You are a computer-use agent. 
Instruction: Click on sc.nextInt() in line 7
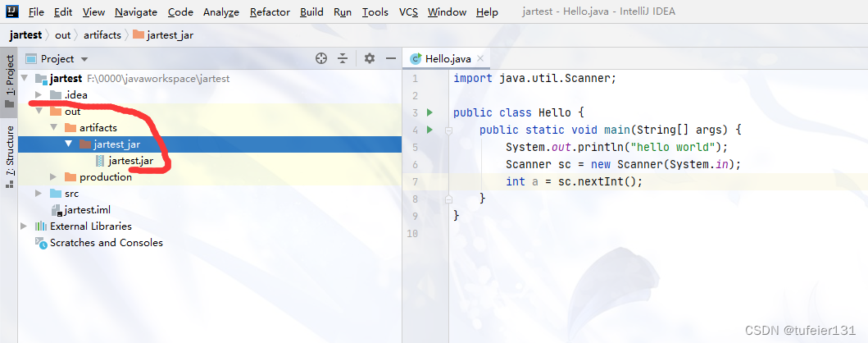click(607, 181)
